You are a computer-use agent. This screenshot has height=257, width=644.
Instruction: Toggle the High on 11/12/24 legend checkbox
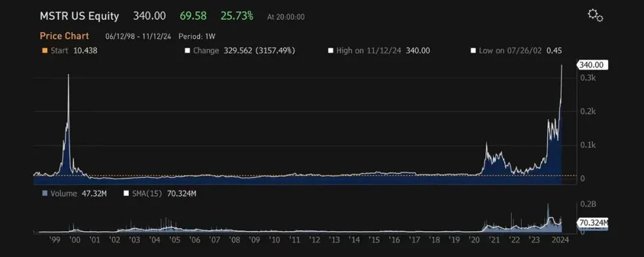click(x=330, y=51)
